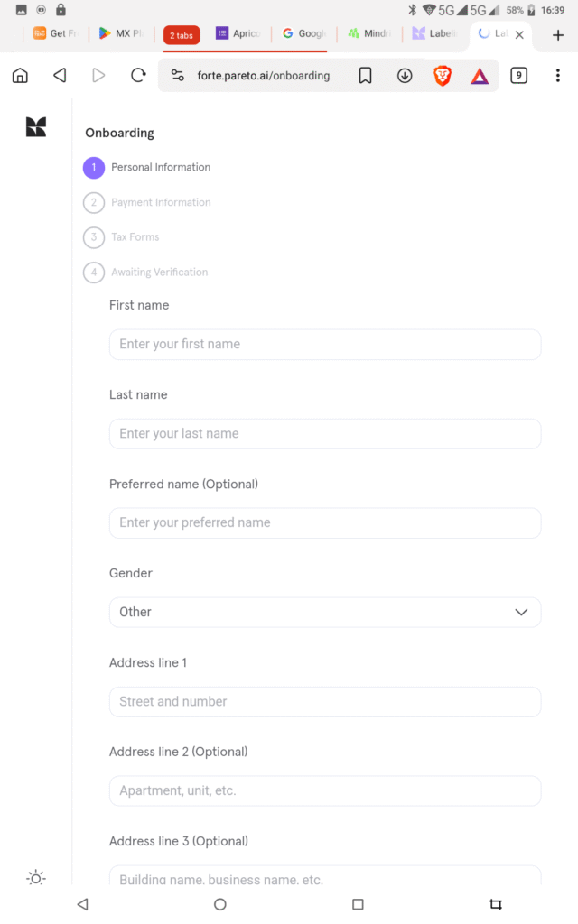Click the First name input field
Screen dimensions: 578x924
(325, 344)
